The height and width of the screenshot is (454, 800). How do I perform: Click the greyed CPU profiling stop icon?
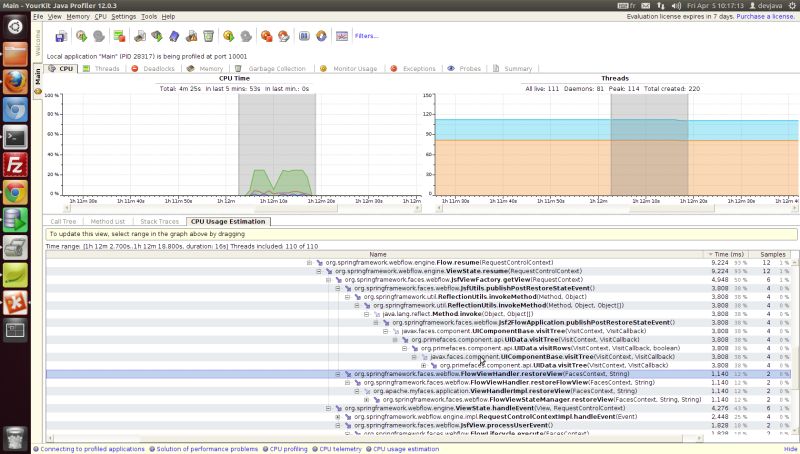(99, 36)
